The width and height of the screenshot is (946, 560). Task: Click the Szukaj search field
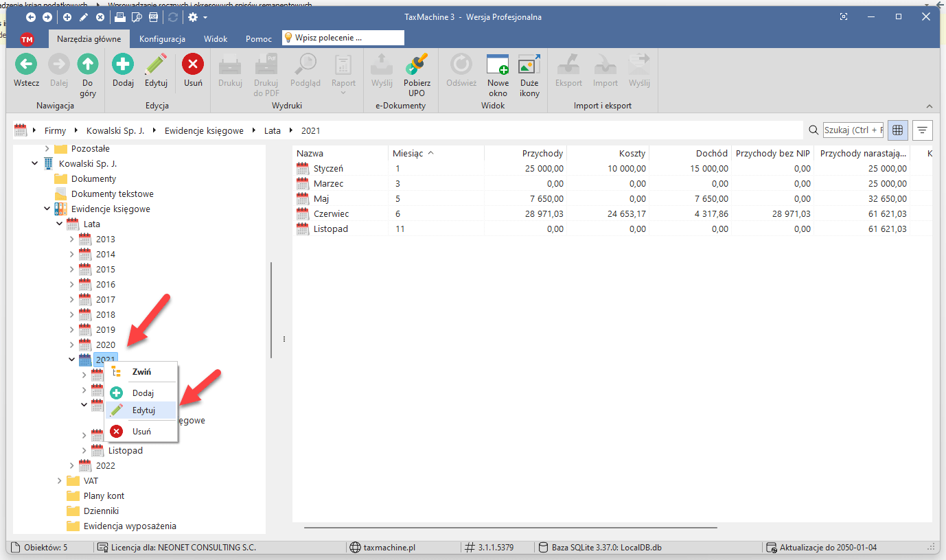click(x=853, y=130)
